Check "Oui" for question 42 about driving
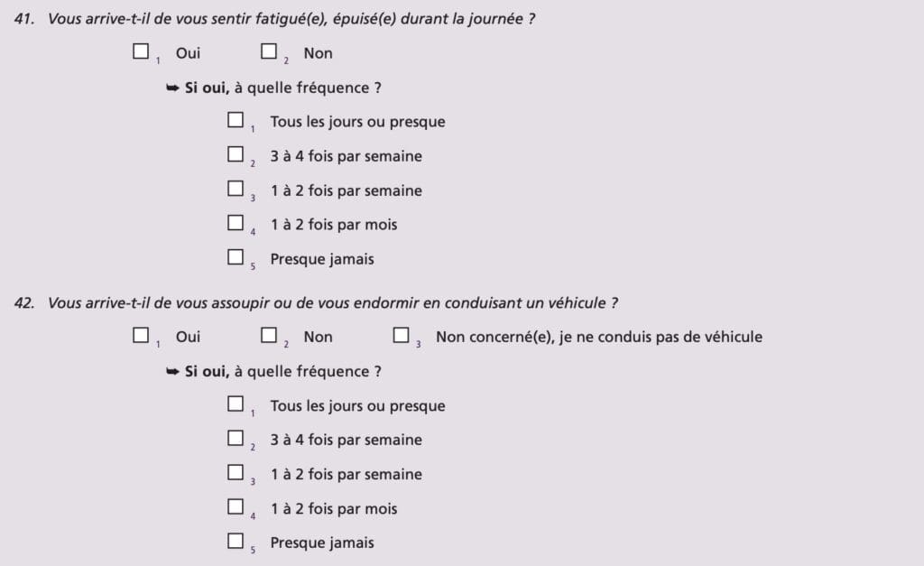 coord(141,336)
